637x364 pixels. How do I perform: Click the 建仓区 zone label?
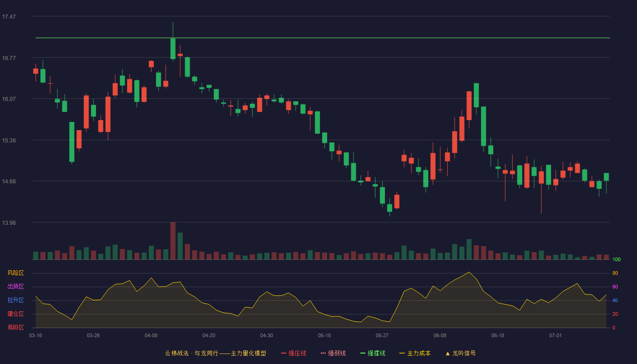(x=15, y=314)
